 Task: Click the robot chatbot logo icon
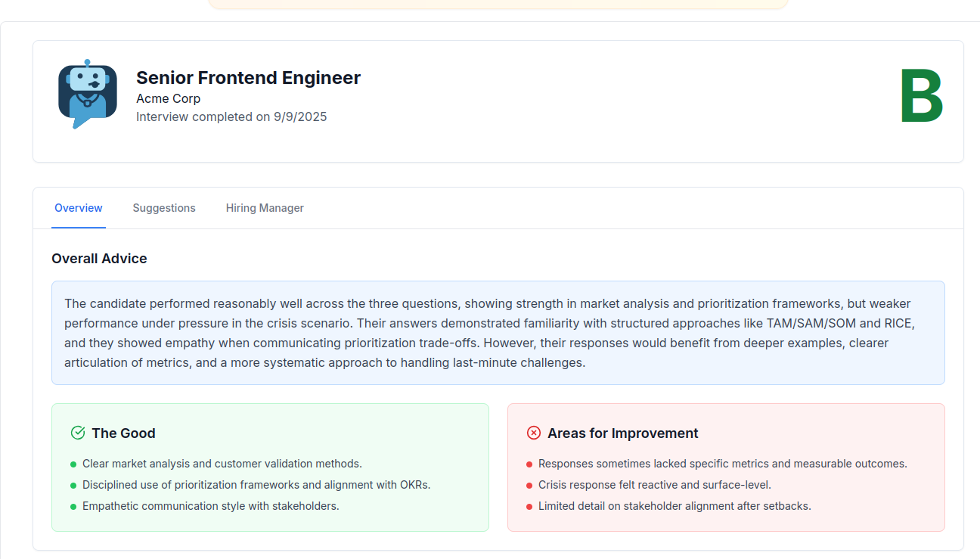[87, 92]
